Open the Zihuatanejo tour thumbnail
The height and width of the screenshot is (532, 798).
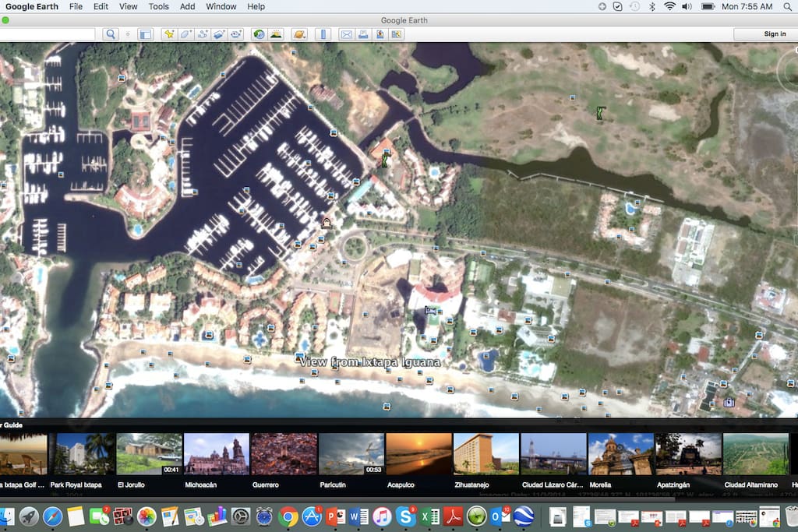tap(486, 453)
